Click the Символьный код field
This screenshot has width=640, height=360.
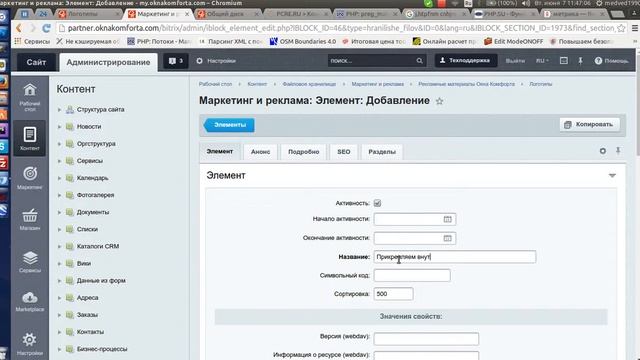(412, 276)
